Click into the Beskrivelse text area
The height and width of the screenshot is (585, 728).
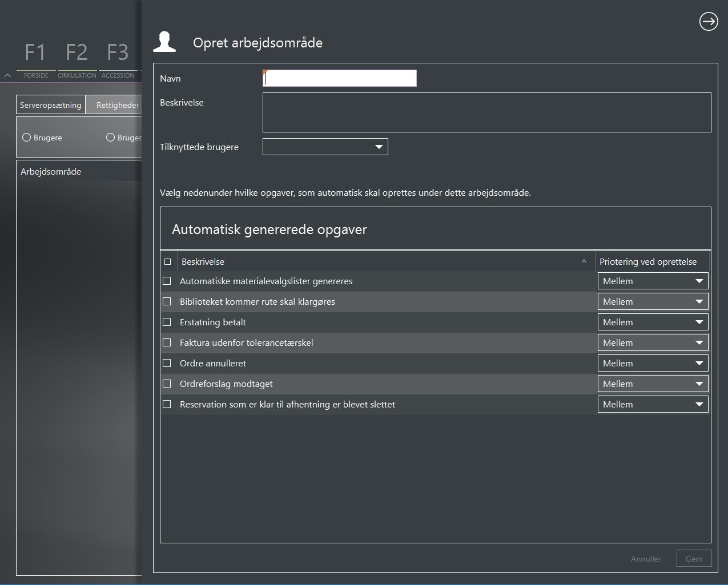pyautogui.click(x=487, y=112)
